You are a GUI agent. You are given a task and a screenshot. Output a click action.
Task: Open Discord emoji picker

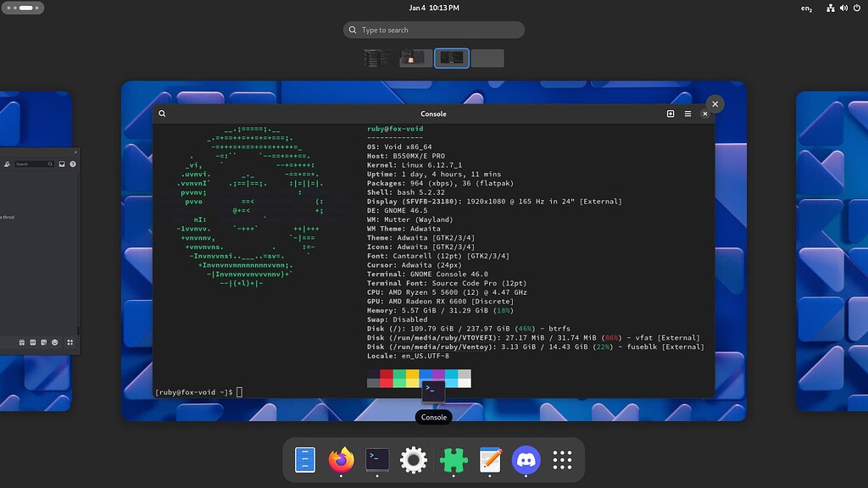tap(55, 342)
